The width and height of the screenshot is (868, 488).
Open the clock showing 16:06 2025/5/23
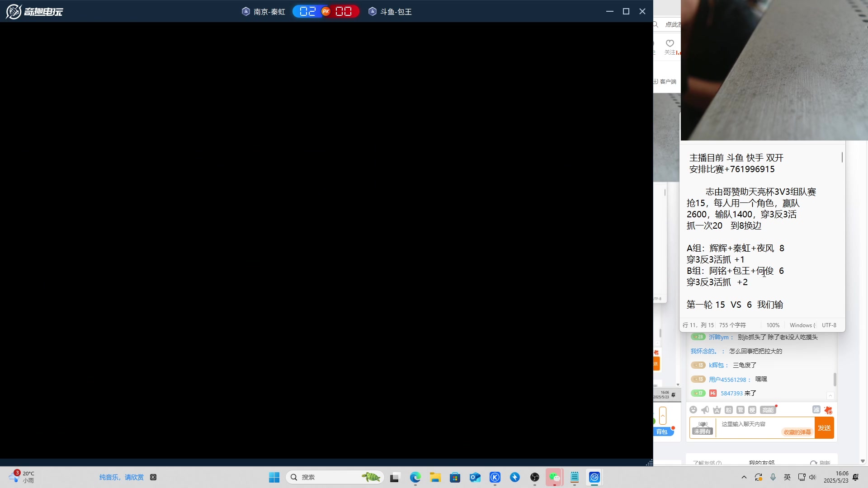[x=836, y=477]
